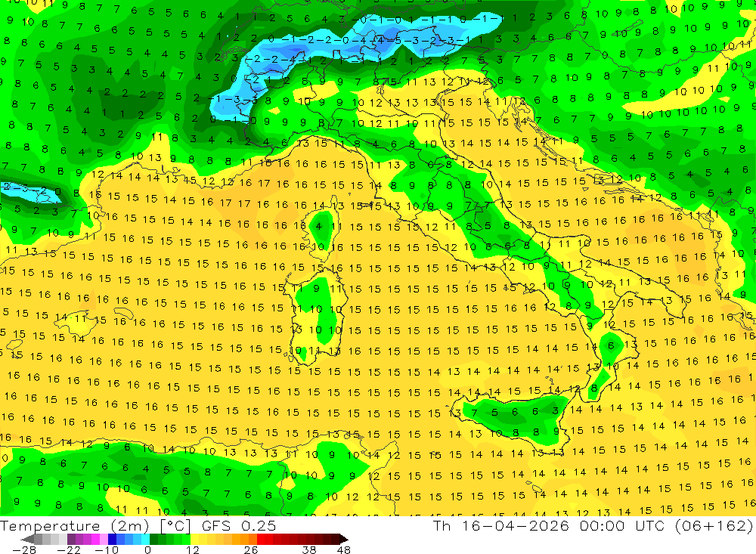Click the gray left arrow end of color bar

[x=27, y=539]
